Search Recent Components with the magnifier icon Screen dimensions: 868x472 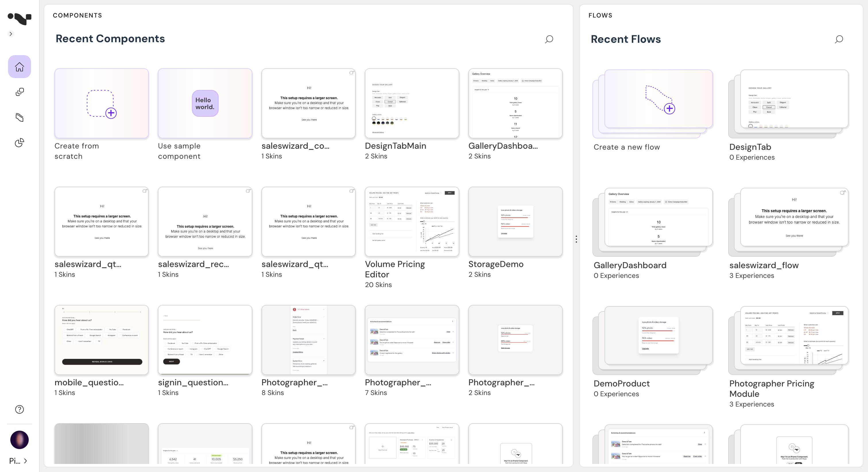(x=549, y=39)
